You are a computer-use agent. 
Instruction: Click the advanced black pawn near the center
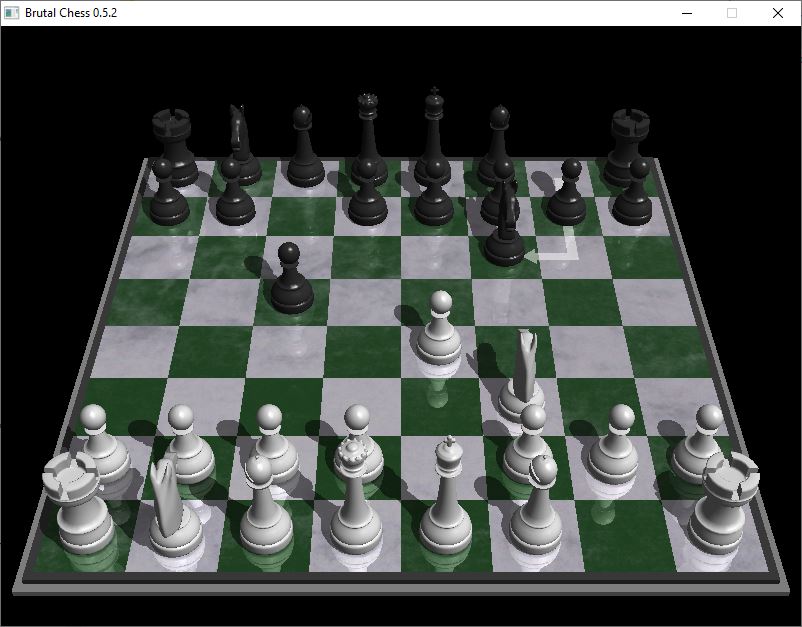(x=290, y=275)
